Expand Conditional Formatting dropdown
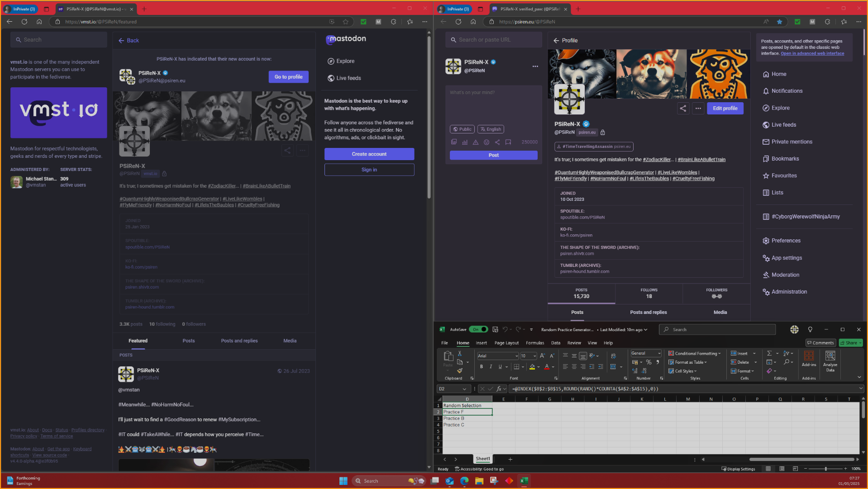The image size is (868, 489). coord(694,353)
